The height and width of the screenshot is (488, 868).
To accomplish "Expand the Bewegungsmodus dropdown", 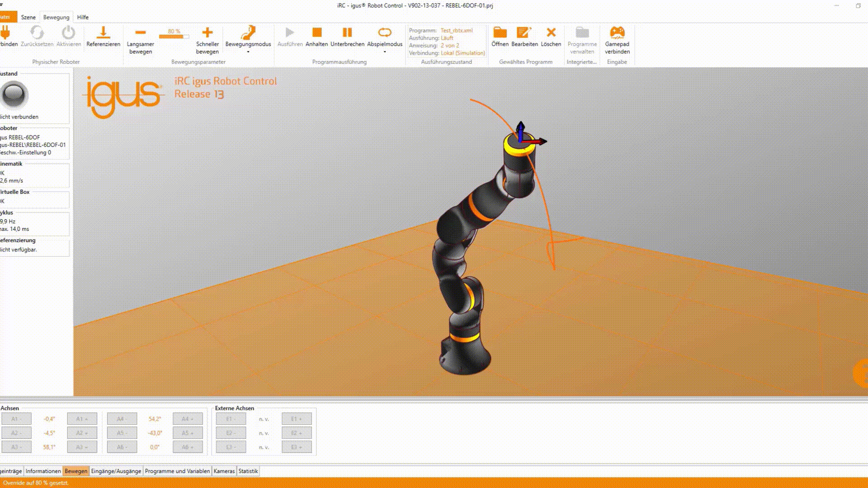I will point(248,52).
